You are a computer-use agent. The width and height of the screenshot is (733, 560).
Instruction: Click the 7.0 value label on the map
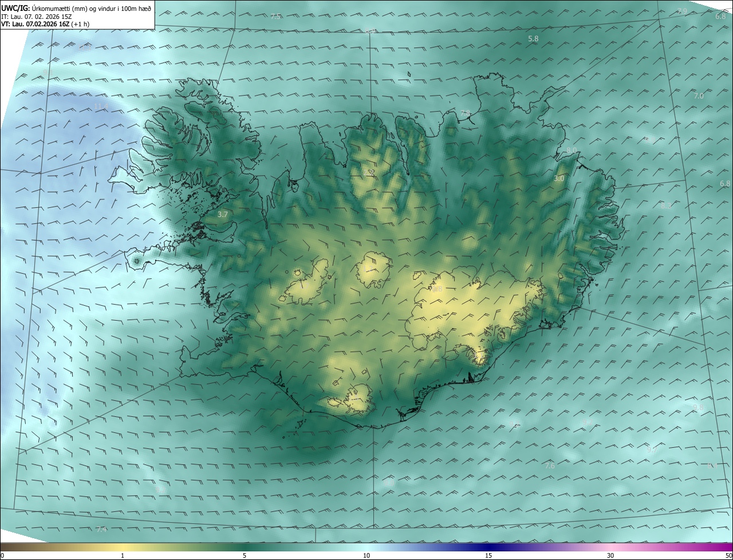coord(699,96)
